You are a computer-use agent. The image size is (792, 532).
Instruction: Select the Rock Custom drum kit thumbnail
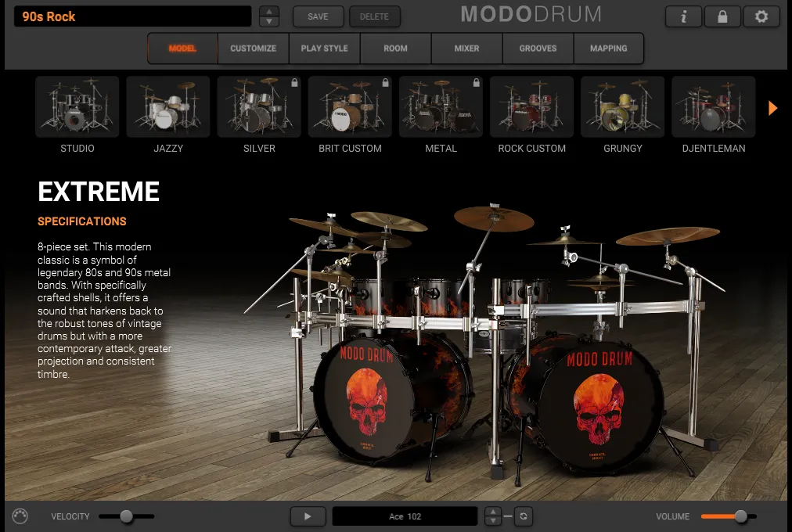pos(532,106)
